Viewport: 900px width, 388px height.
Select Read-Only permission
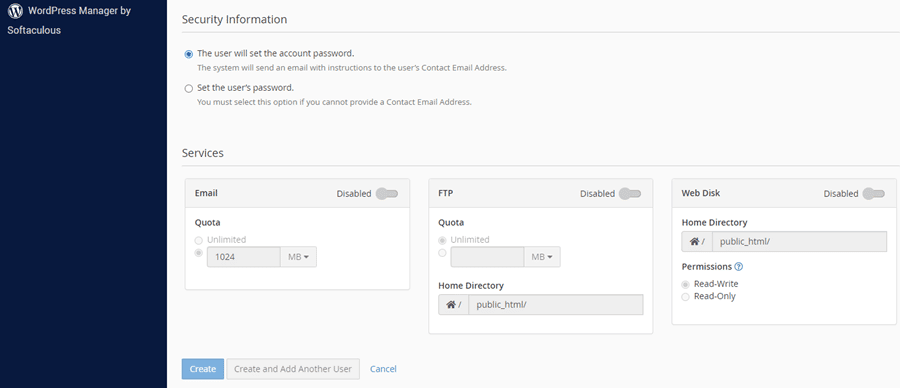(x=685, y=297)
